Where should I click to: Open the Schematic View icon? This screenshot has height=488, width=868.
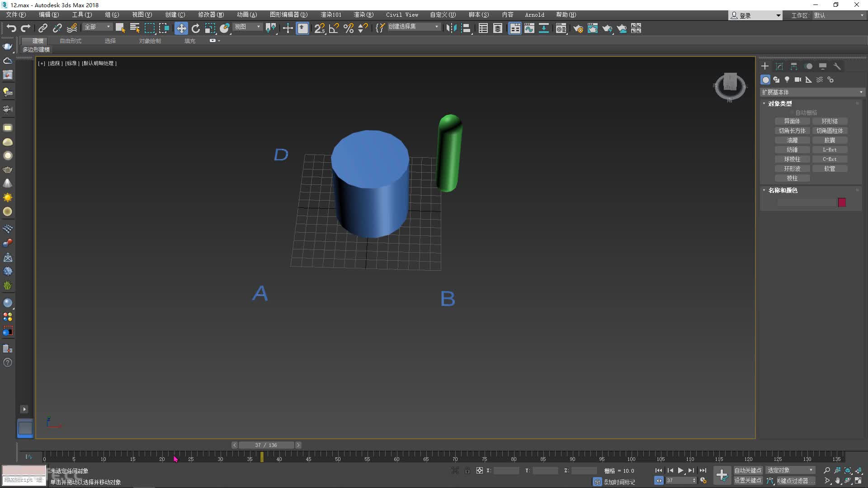point(544,28)
